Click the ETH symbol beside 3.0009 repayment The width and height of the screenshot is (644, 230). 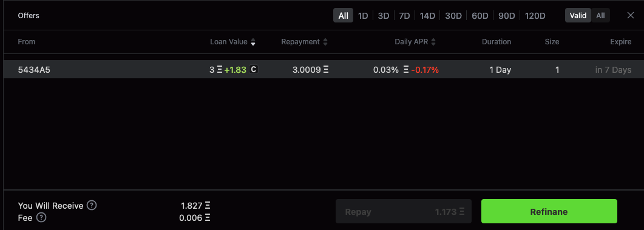pos(326,70)
